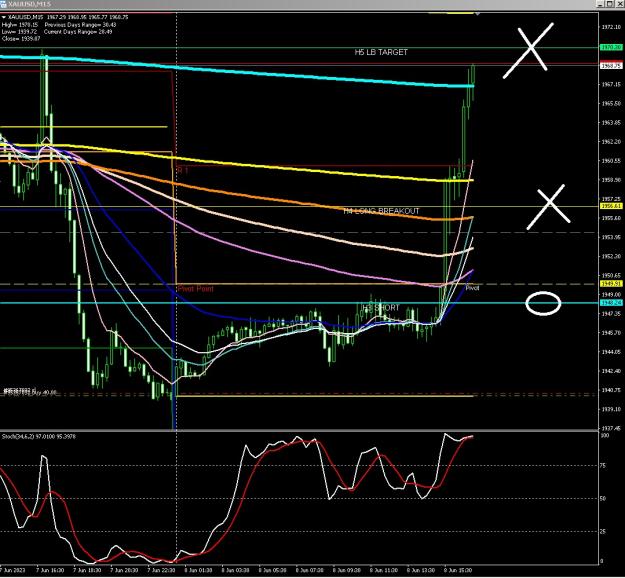This screenshot has height=578, width=625.
Task: Click the 1972.10 price scale label
Action: tap(611, 27)
